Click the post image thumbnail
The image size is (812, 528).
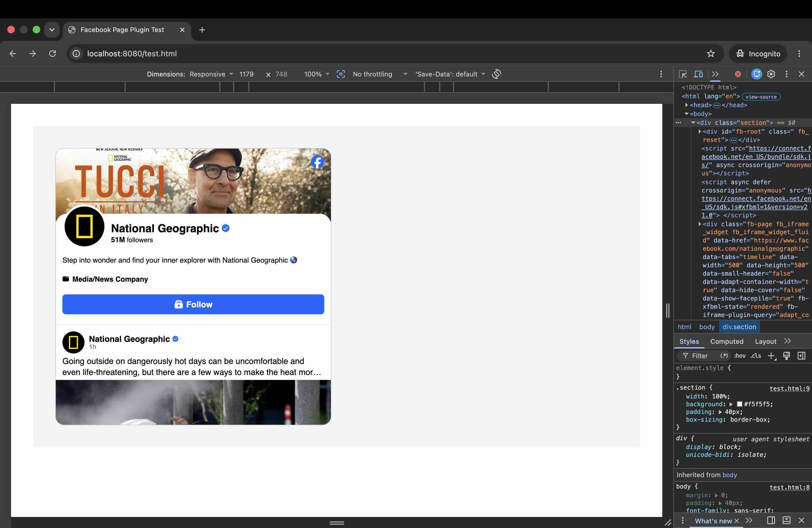tap(193, 402)
